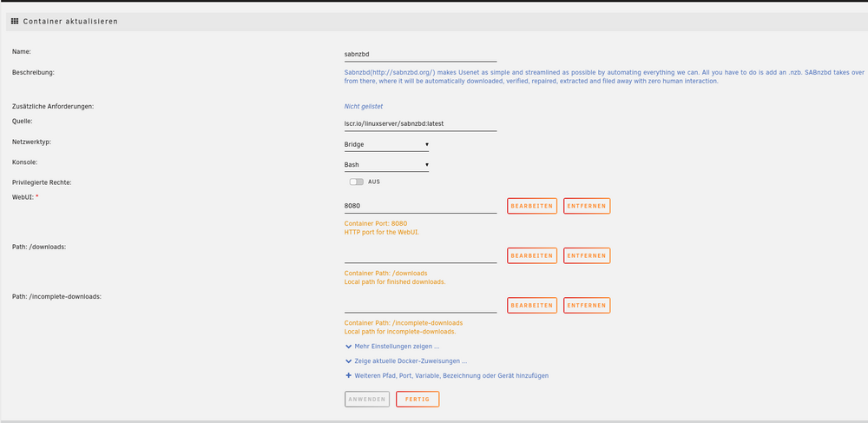Click the HTTP port for the WebUI text

[x=382, y=233]
